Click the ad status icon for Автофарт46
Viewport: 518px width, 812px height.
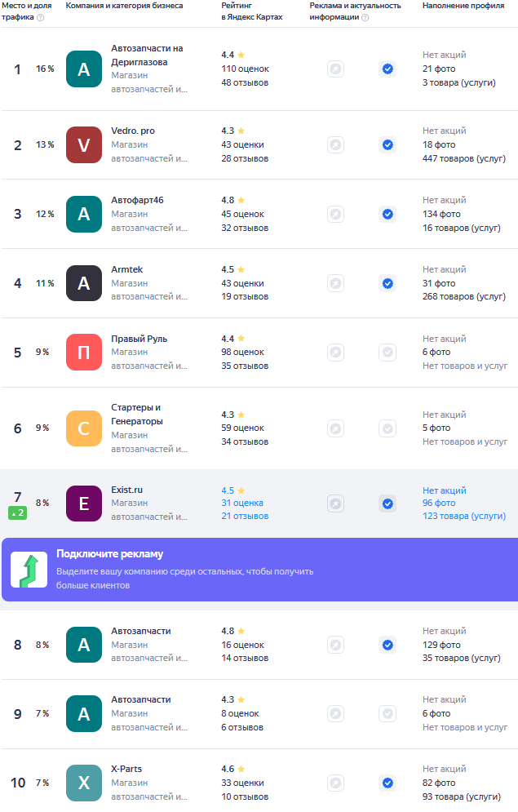click(x=335, y=214)
